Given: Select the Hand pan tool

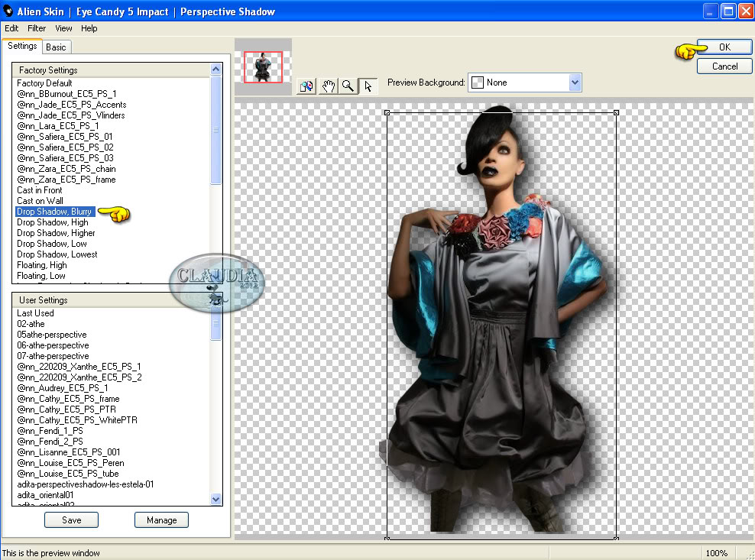Looking at the screenshot, I should point(328,86).
